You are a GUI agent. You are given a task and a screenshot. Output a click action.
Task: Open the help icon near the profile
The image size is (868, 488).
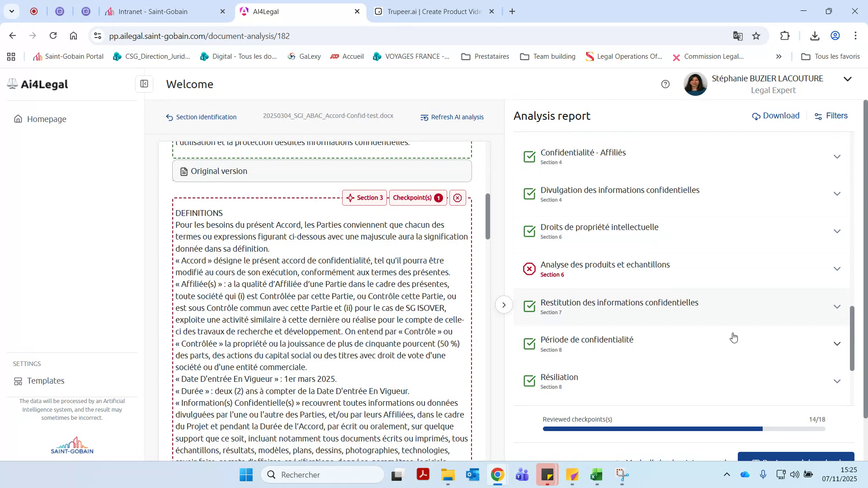tap(665, 84)
